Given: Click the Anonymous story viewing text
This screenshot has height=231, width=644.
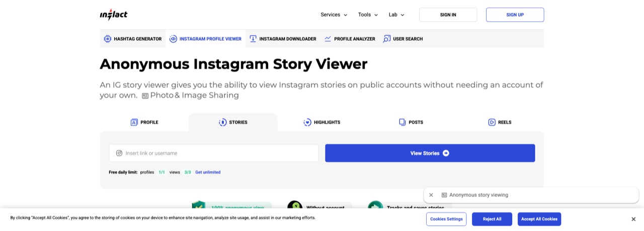Looking at the screenshot, I should click(478, 195).
